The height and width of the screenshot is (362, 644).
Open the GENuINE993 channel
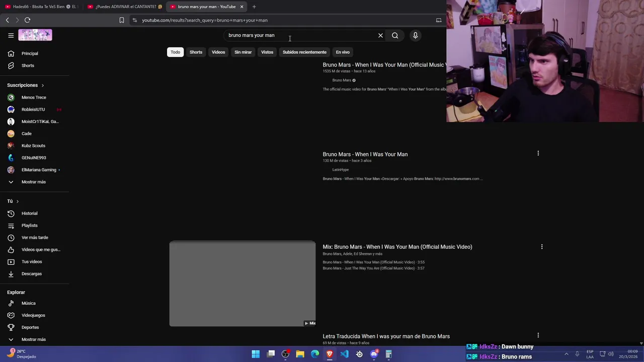(34, 157)
